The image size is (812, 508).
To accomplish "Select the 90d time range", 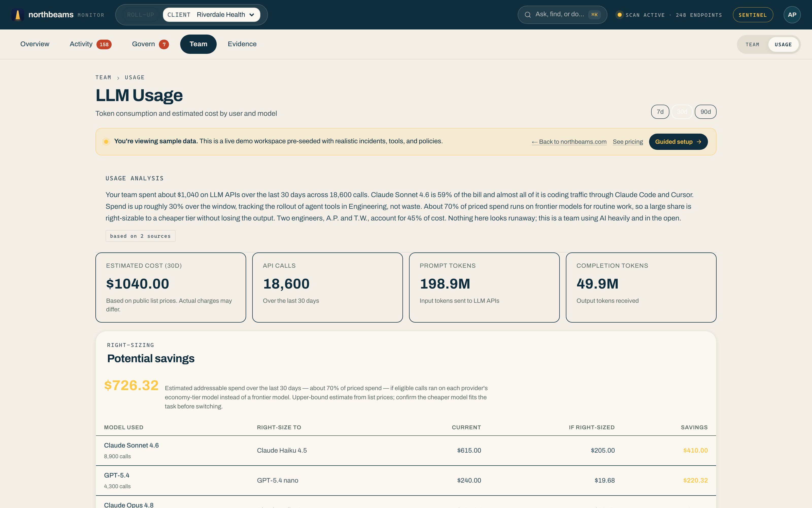I will pyautogui.click(x=705, y=112).
